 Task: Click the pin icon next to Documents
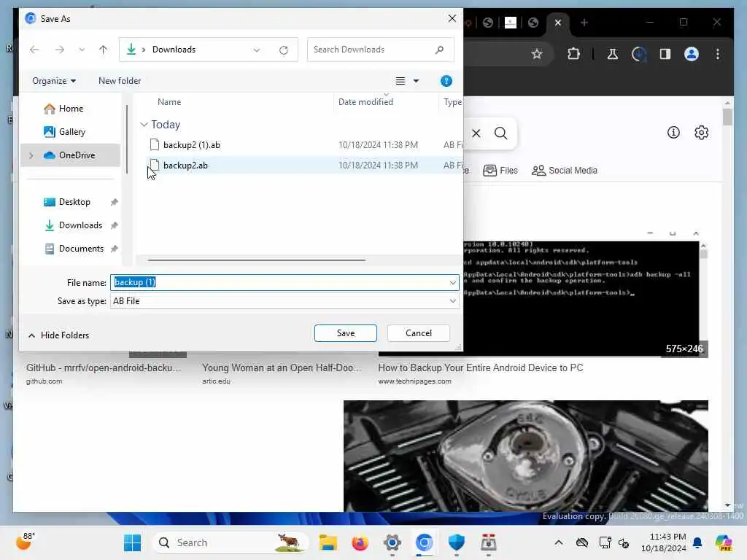click(114, 249)
